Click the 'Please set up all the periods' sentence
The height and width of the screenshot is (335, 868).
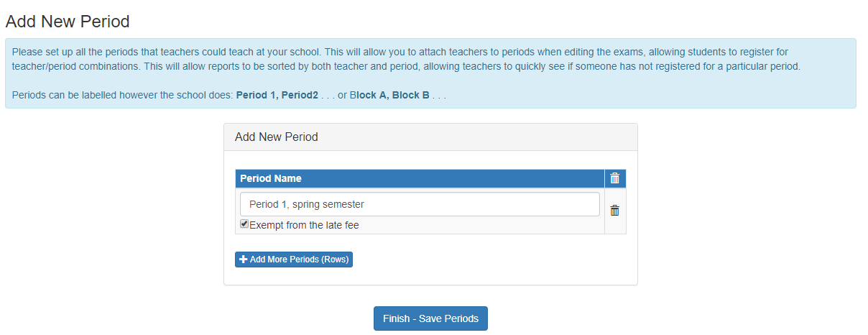tap(167, 52)
